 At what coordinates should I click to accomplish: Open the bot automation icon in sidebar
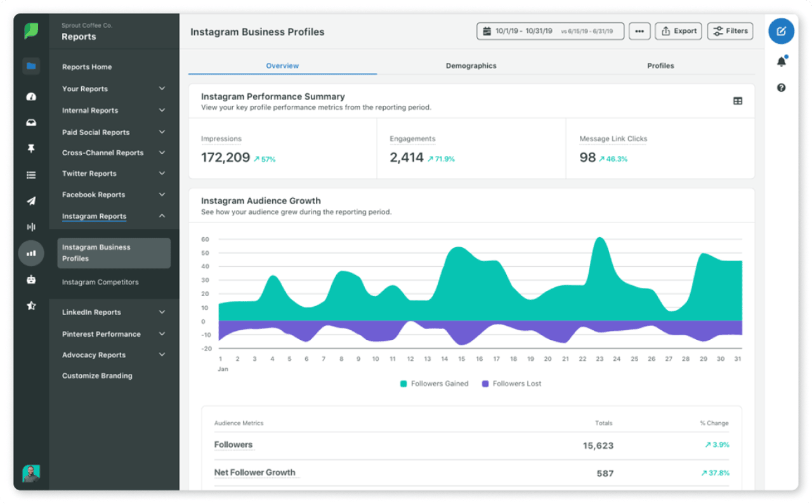[x=31, y=279]
